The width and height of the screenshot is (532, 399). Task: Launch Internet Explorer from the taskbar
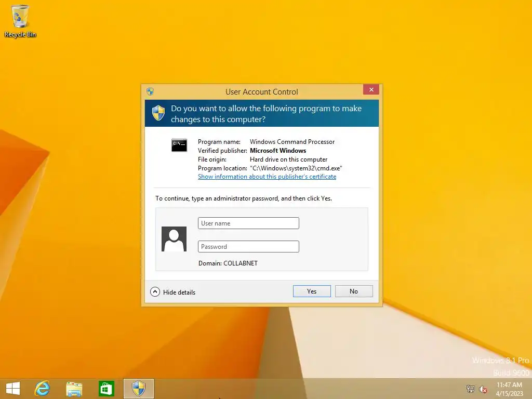pyautogui.click(x=43, y=389)
